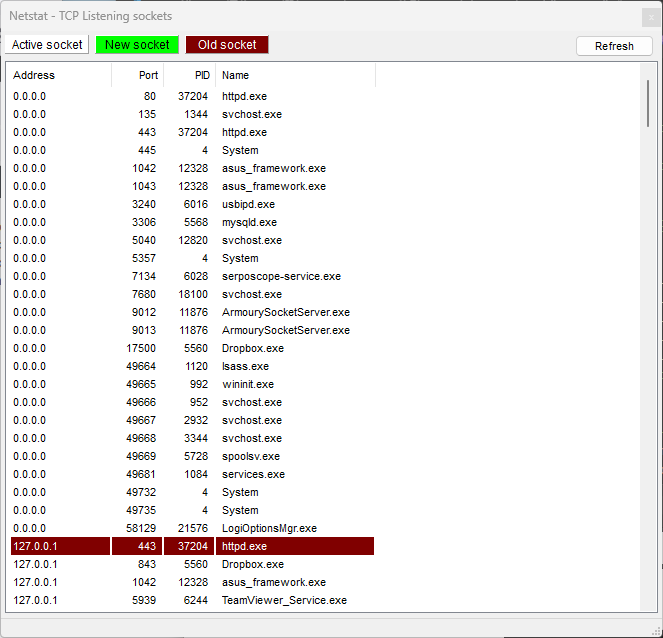
Task: Select the System row on port 5357
Action: click(x=192, y=258)
